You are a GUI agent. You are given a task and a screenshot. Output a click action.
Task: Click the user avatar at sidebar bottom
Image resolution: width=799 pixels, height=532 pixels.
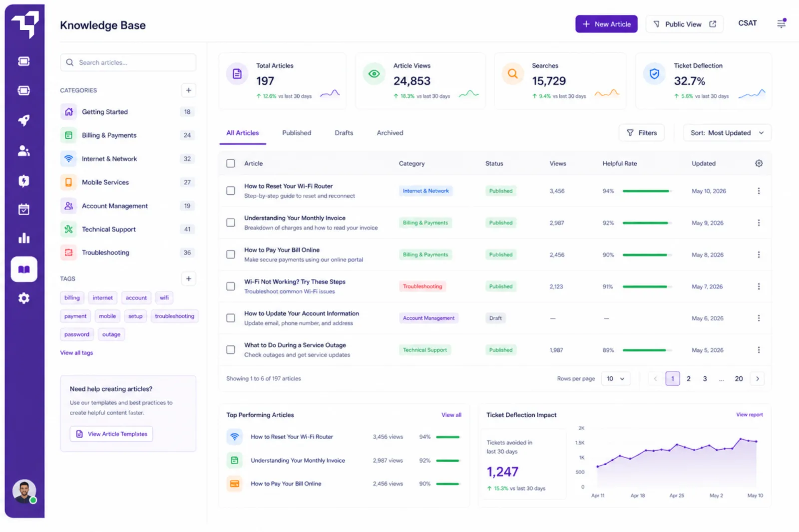tap(24, 492)
